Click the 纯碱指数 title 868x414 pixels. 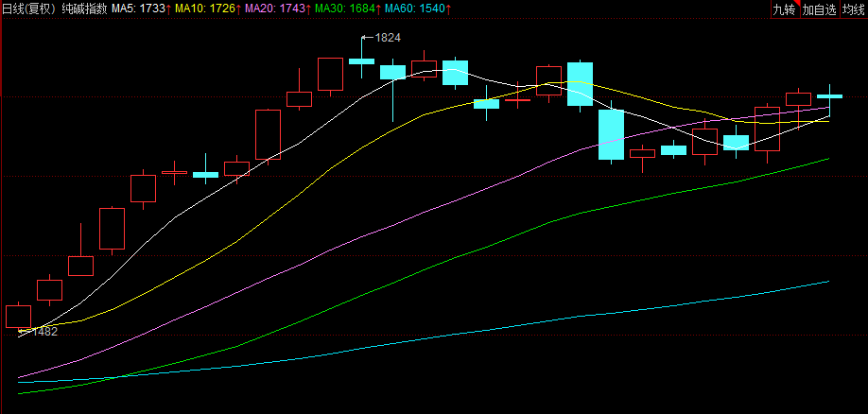pyautogui.click(x=85, y=9)
